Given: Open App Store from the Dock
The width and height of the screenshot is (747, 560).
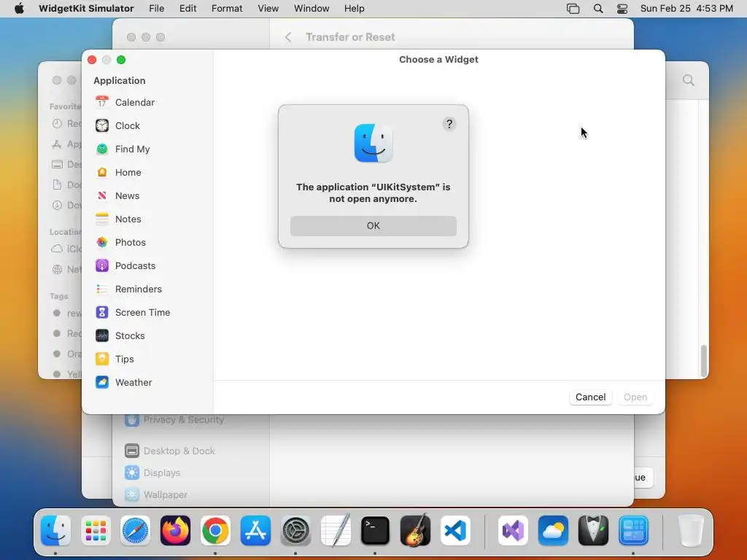Looking at the screenshot, I should [x=255, y=531].
